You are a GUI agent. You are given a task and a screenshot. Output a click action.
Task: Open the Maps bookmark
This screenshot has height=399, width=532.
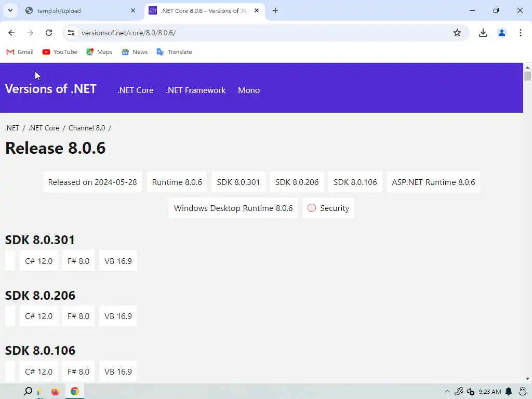pos(99,52)
